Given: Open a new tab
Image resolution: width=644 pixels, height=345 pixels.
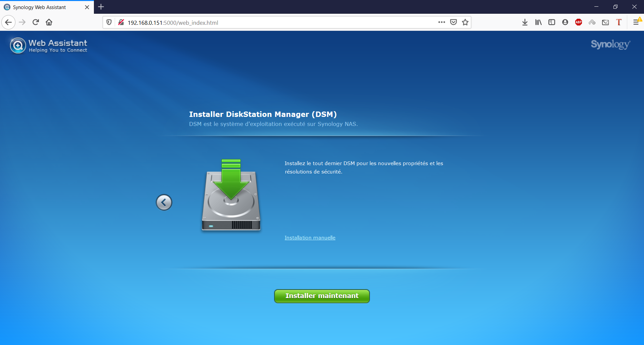Looking at the screenshot, I should [x=101, y=7].
